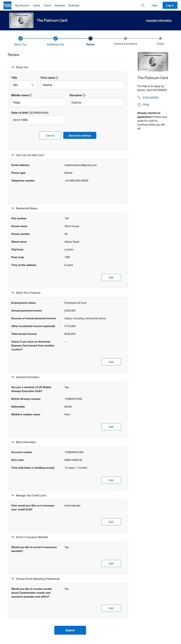This screenshot has width=181, height=644.
Task: Click the Save and continue button
Action: (x=80, y=135)
